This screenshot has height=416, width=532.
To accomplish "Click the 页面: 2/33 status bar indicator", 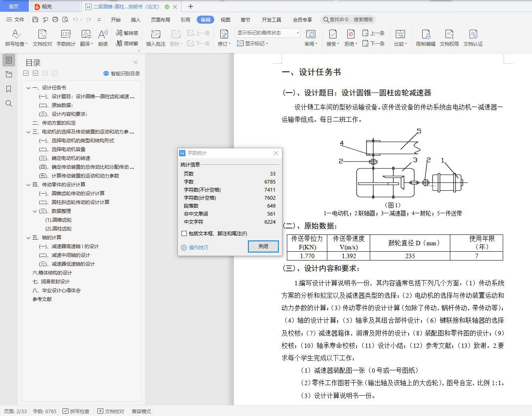I will [x=16, y=411].
